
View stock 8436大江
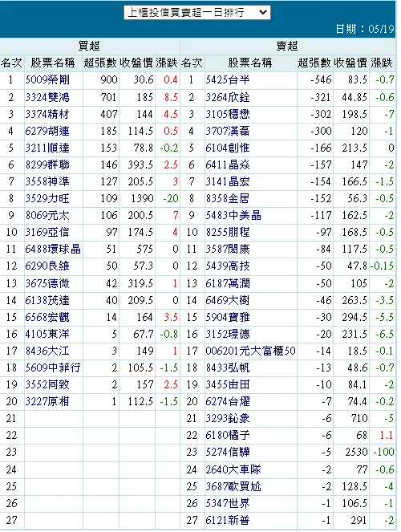(x=47, y=351)
